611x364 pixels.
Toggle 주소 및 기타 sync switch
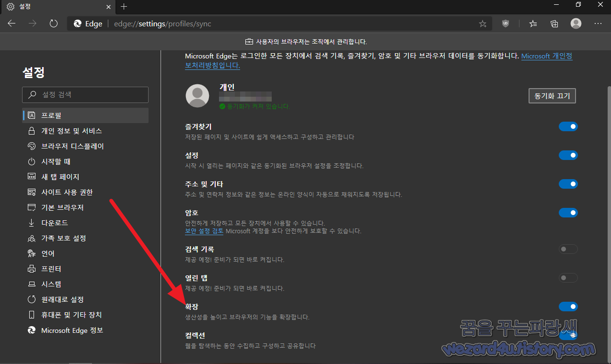pyautogui.click(x=568, y=184)
